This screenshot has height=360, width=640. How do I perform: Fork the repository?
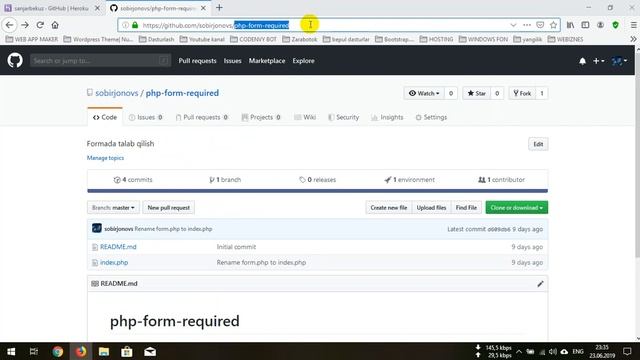coord(522,93)
